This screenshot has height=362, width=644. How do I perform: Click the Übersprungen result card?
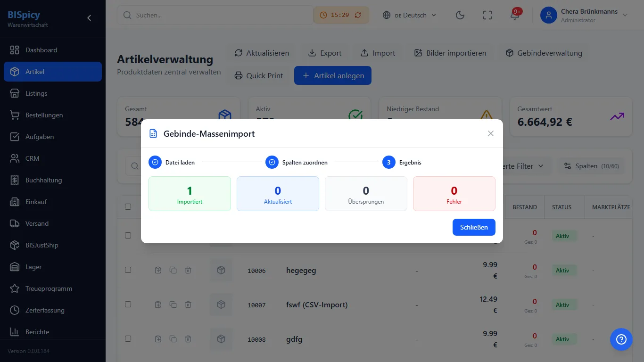pyautogui.click(x=366, y=194)
